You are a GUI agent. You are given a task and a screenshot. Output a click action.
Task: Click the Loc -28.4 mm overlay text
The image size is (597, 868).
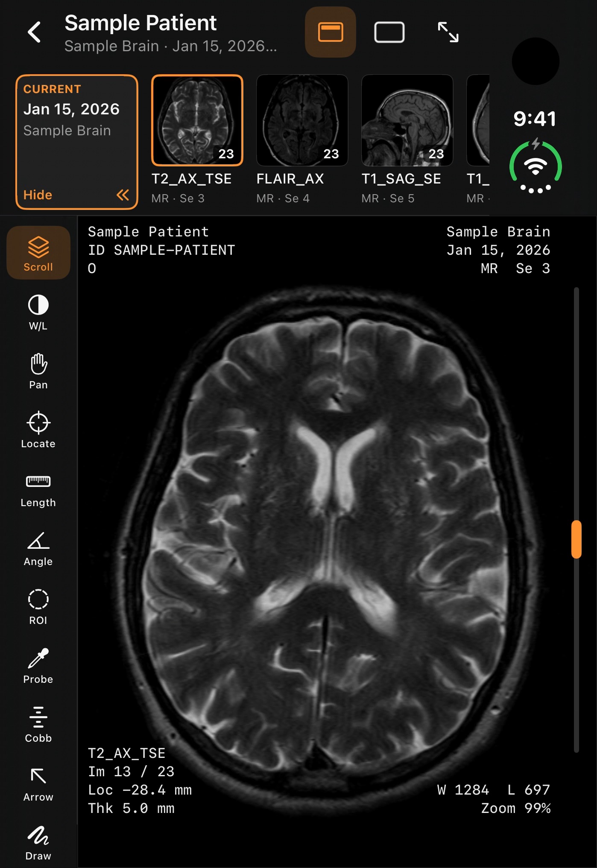pyautogui.click(x=140, y=790)
